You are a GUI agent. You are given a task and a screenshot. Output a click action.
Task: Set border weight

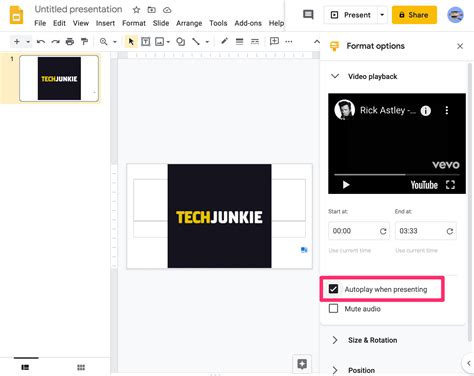coord(239,42)
